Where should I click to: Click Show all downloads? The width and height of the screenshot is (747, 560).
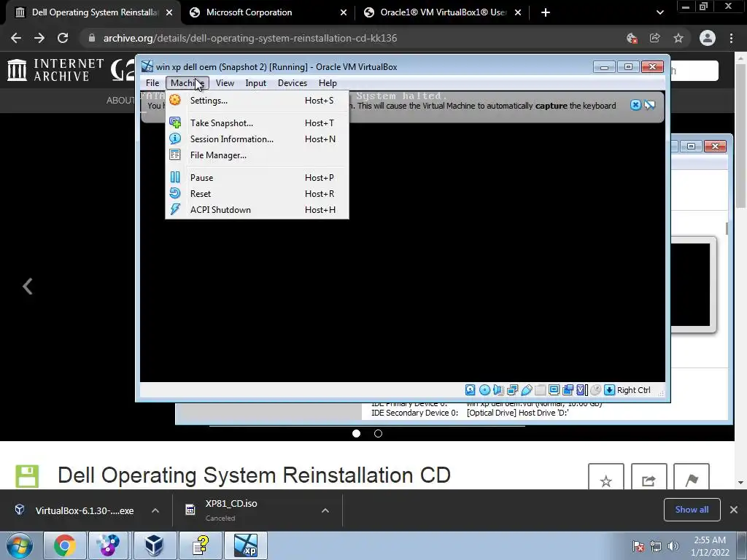click(x=692, y=510)
